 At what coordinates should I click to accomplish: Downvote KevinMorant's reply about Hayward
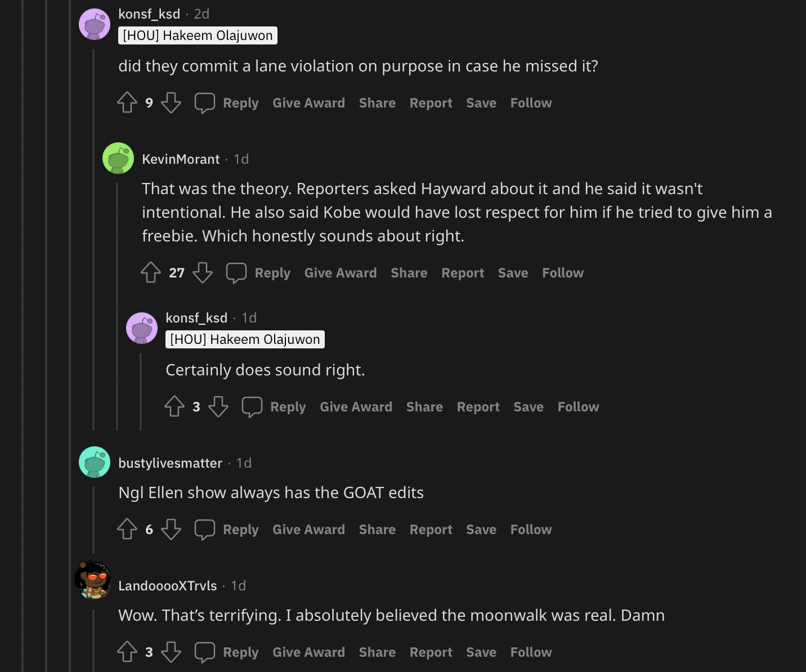tap(203, 272)
